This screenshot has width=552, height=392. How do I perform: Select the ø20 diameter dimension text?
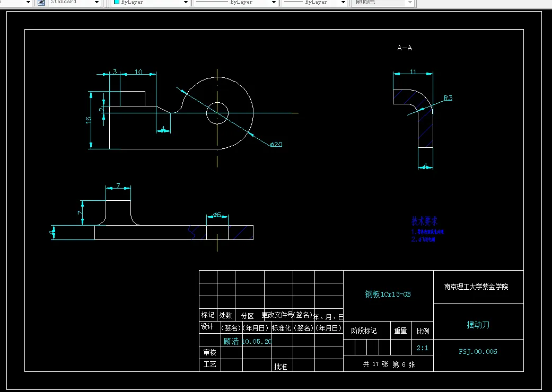tap(276, 144)
